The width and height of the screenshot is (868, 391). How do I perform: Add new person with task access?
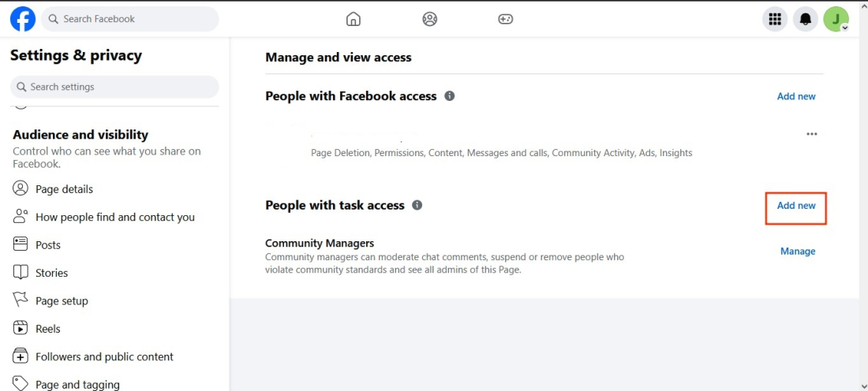click(796, 206)
